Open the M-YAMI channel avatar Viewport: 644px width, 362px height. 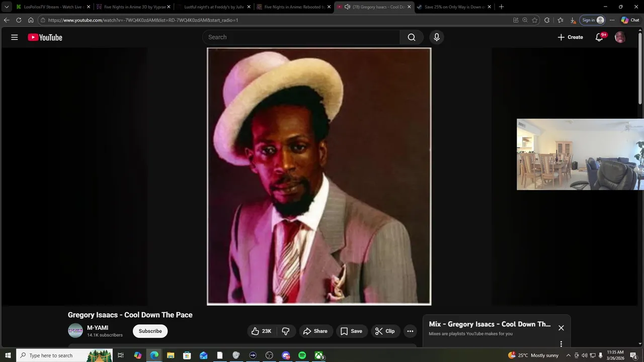tap(75, 331)
